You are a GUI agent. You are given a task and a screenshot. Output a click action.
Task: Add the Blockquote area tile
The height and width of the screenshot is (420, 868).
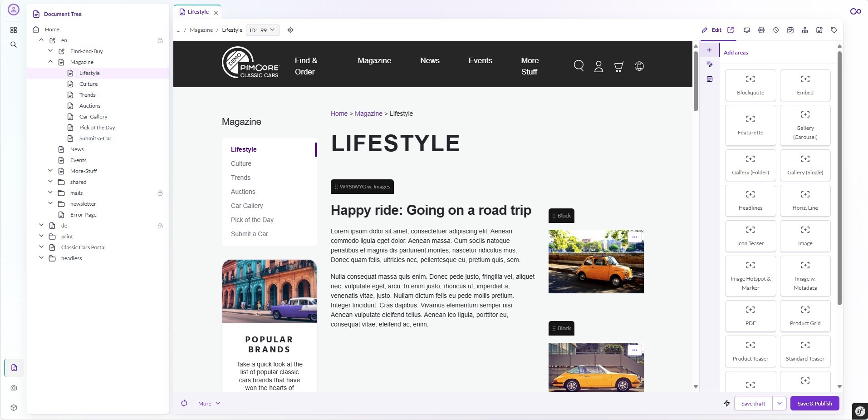click(x=750, y=85)
